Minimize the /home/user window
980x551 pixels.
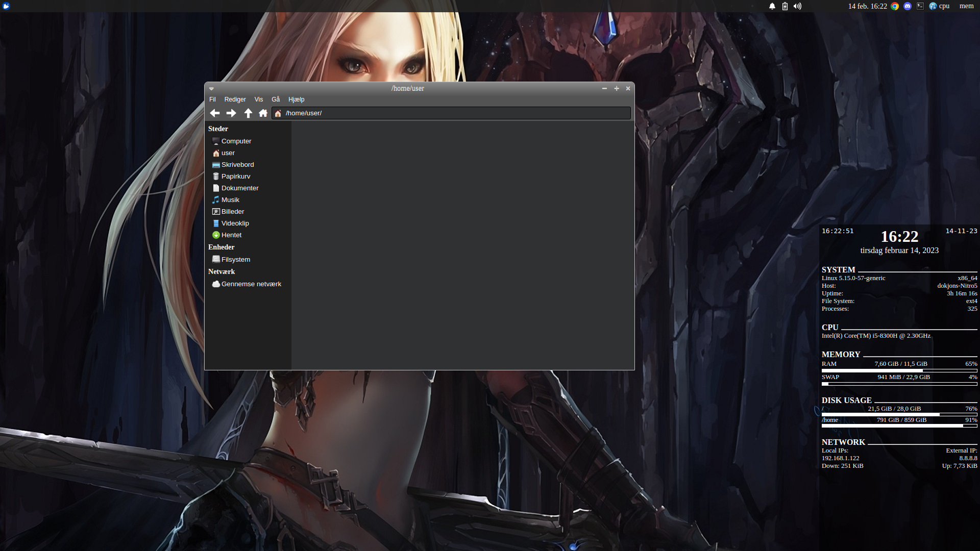[604, 88]
